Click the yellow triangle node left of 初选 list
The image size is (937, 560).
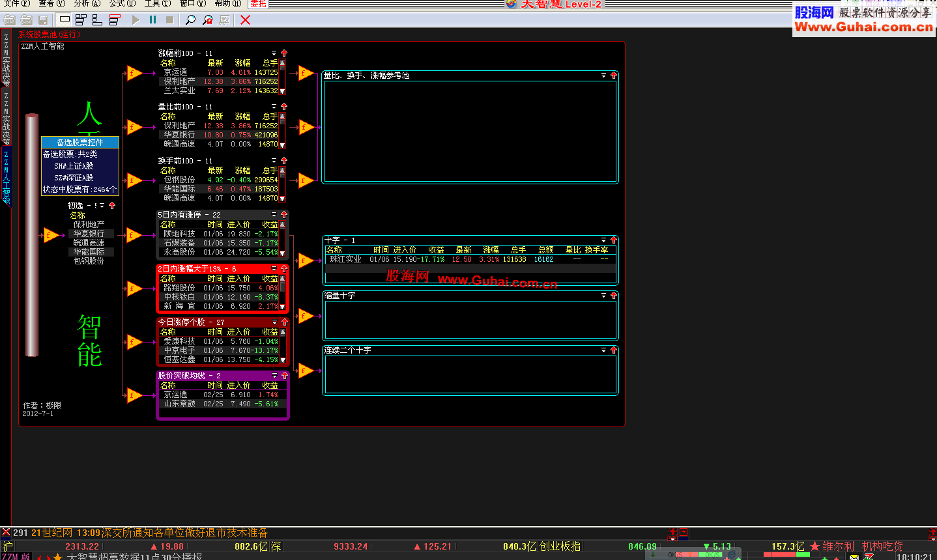(51, 234)
